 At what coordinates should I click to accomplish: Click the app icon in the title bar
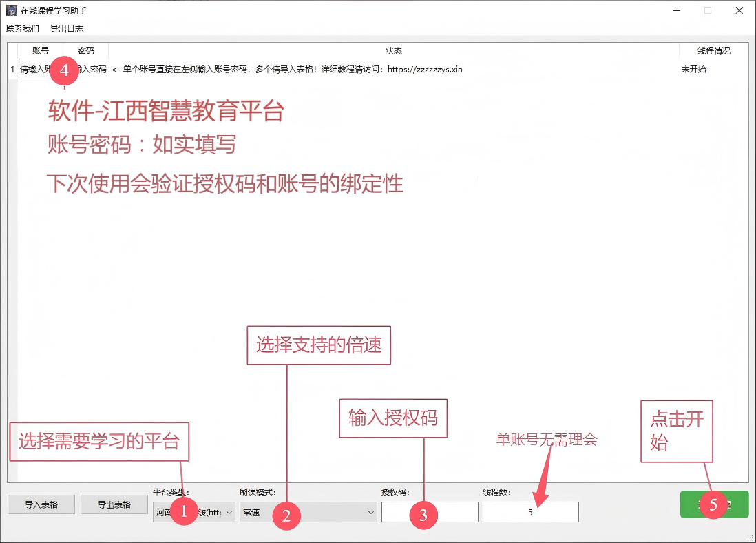pyautogui.click(x=11, y=11)
